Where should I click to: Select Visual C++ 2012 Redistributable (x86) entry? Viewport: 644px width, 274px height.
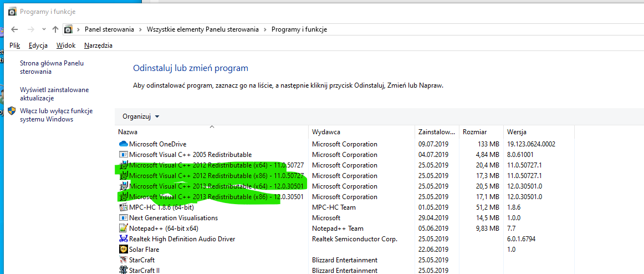pos(217,176)
